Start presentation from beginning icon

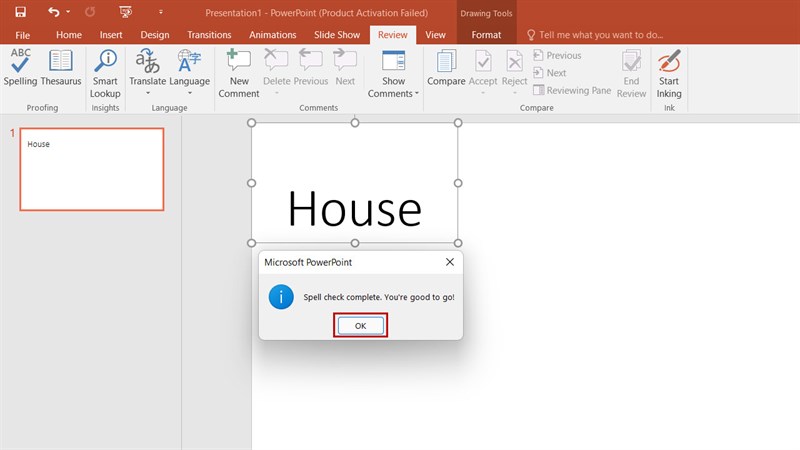coord(126,12)
